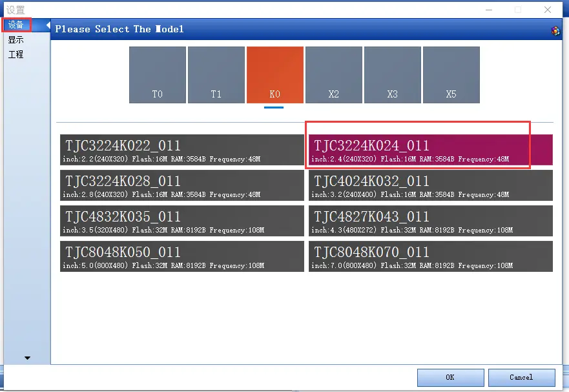Switch to the 显示 settings tab
The width and height of the screenshot is (569, 392).
pos(16,40)
